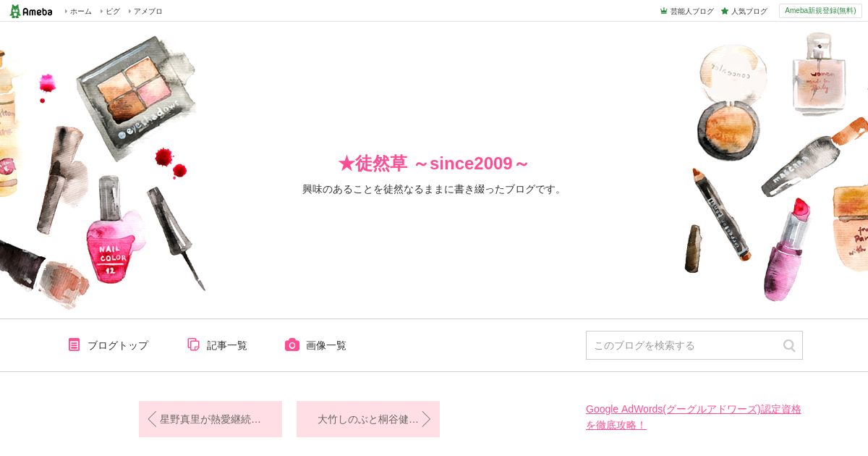Open the 芸能人ブログ link
868x456 pixels.
[692, 11]
